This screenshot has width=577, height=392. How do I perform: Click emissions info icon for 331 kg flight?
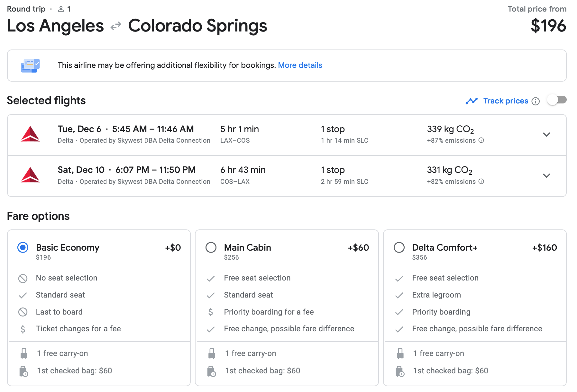point(481,182)
